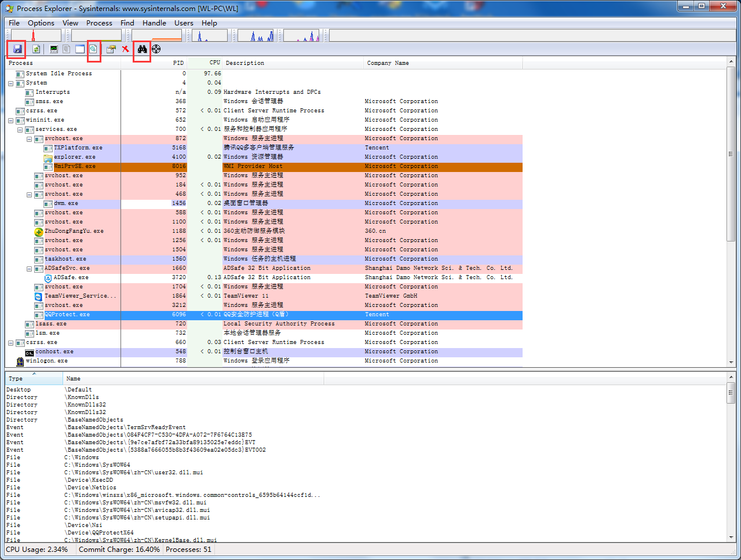This screenshot has height=560, width=741.
Task: Click the binoculars Find Handle icon
Action: [142, 49]
